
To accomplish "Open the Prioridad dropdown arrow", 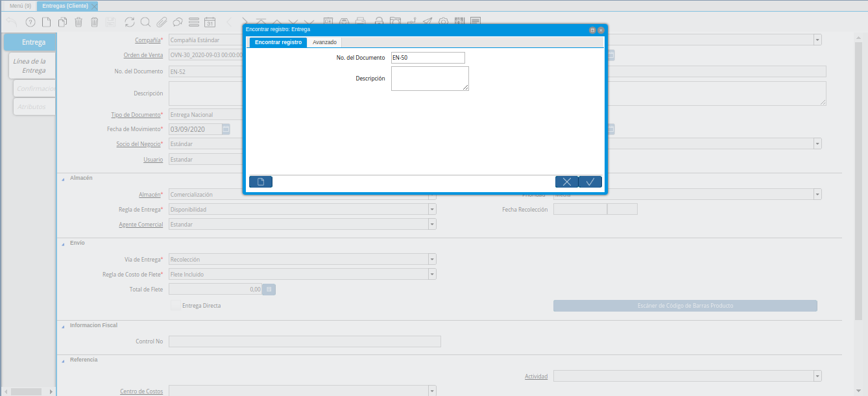I will 817,194.
